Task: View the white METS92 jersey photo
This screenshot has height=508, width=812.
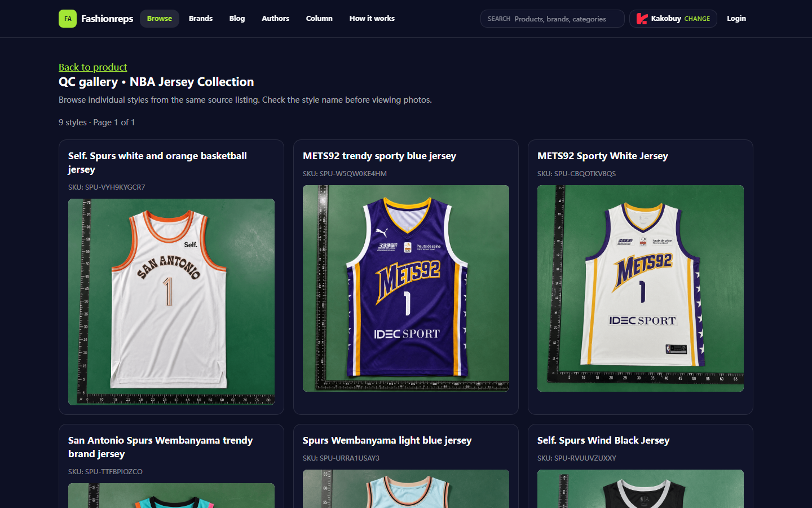Action: [641, 288]
